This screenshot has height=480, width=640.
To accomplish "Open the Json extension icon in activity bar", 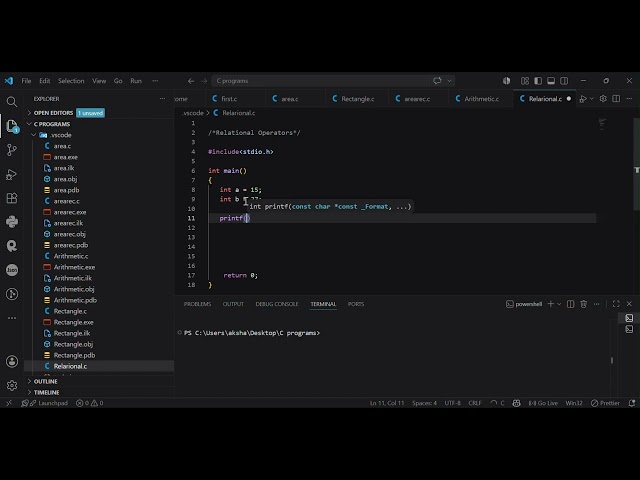I will click(x=12, y=270).
